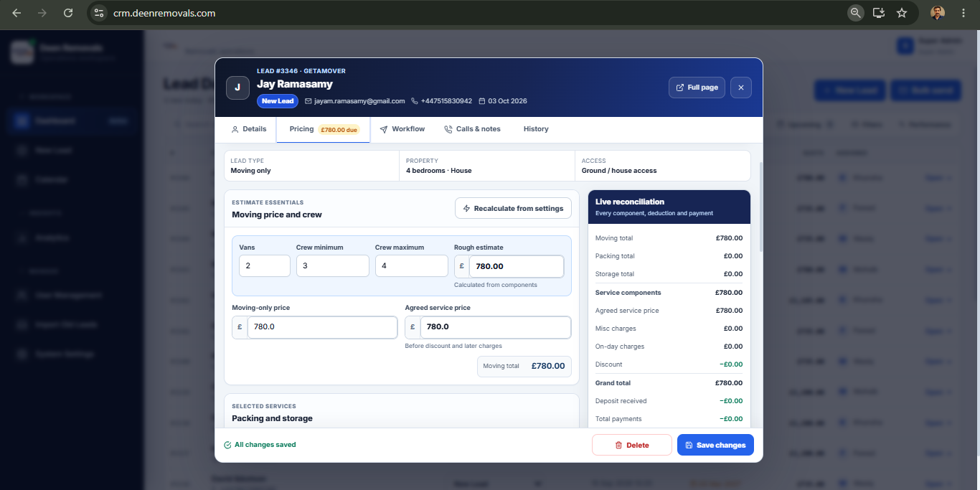The image size is (980, 490).
Task: Click the All changes saved status
Action: 260,445
